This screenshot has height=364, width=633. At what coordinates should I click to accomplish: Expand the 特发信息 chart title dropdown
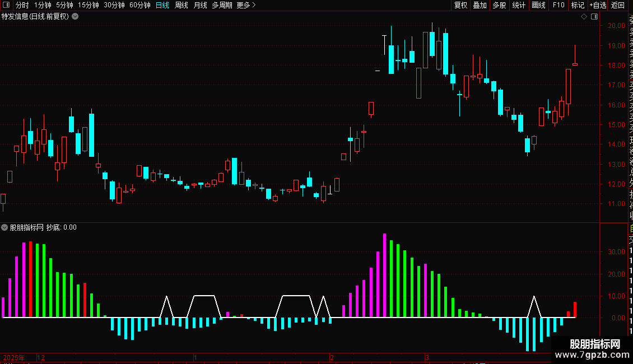75,17
